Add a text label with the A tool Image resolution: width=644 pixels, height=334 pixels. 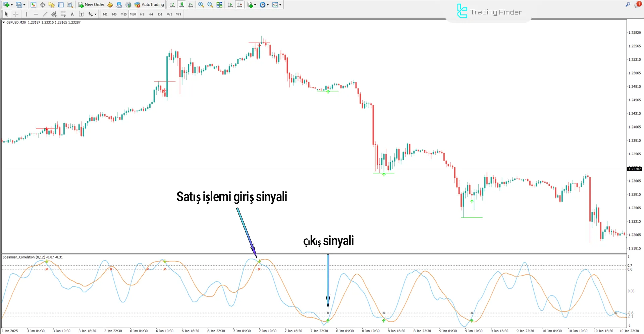(72, 14)
